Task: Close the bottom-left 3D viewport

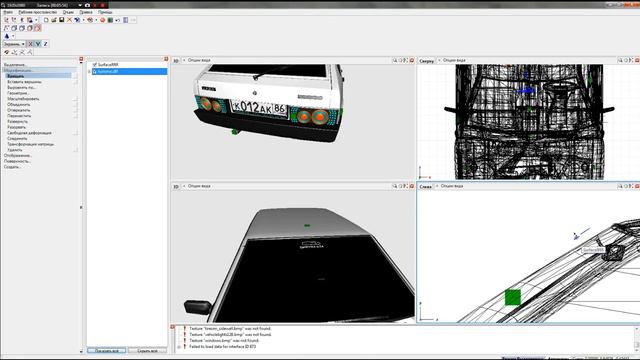Action: coord(411,186)
